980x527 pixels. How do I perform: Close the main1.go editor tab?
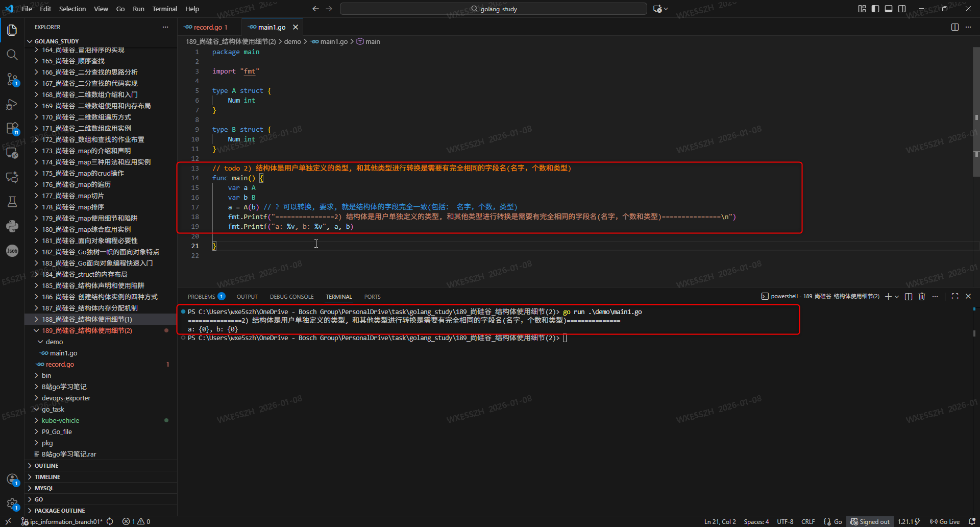click(x=296, y=27)
